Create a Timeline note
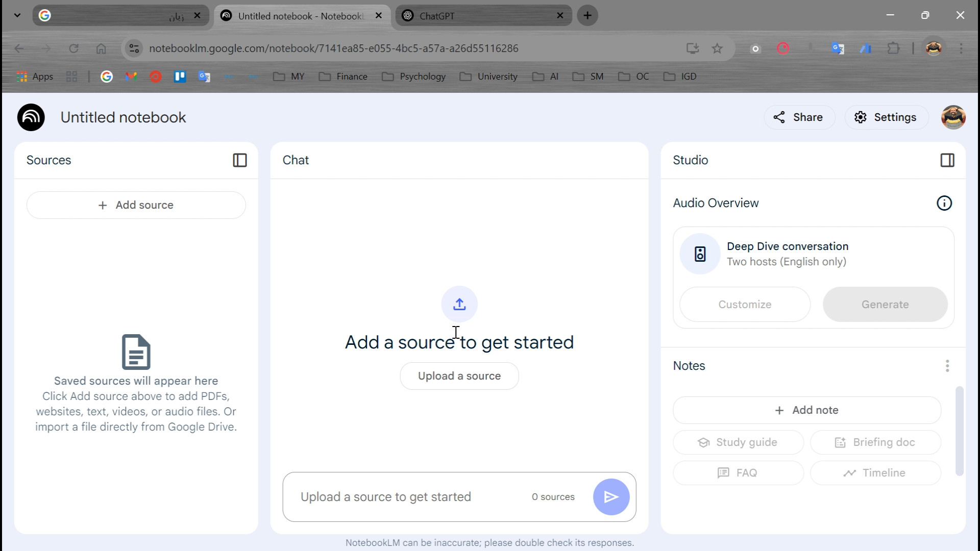The width and height of the screenshot is (980, 551). [x=875, y=473]
